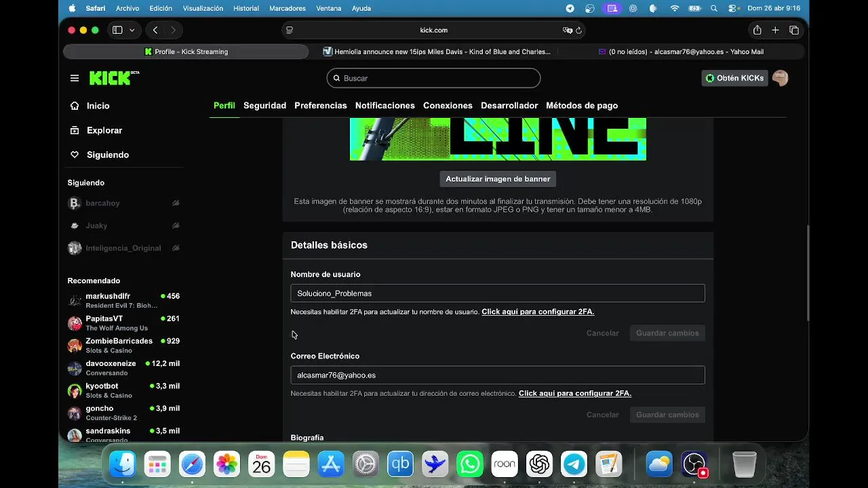The height and width of the screenshot is (488, 868).
Task: Open the Marcadores menu
Action: pos(288,8)
